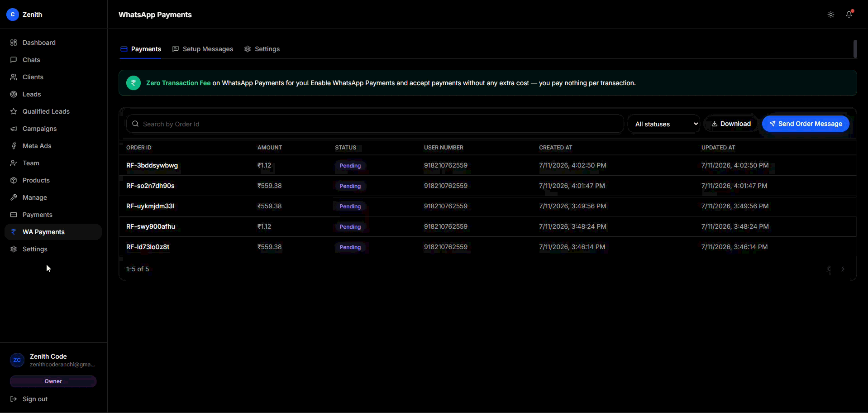The image size is (868, 413).
Task: Click CREATED AT column header
Action: point(556,148)
